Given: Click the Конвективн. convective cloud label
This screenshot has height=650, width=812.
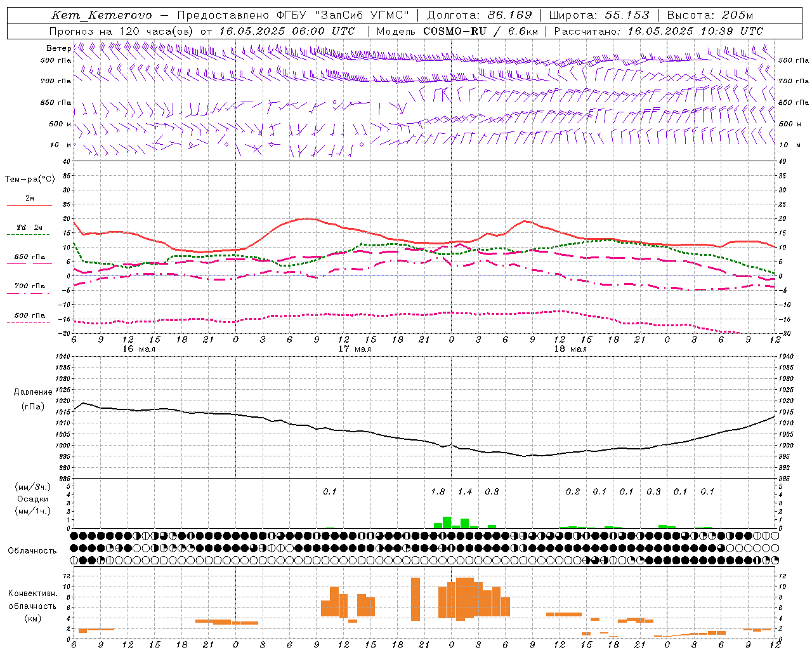Looking at the screenshot, I should point(33,594).
